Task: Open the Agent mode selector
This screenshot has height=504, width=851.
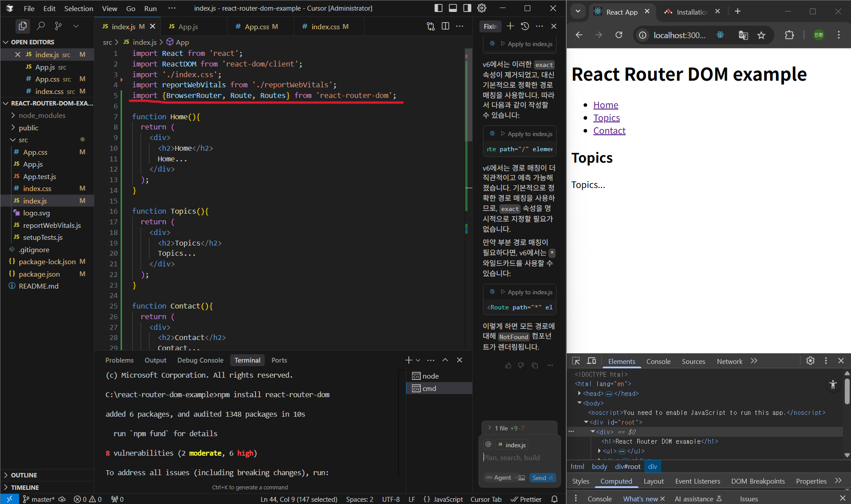Action: 501,478
